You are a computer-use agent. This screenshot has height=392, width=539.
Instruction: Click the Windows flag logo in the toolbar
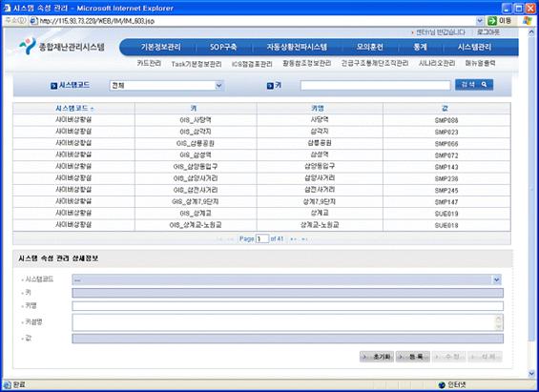tap(527, 21)
